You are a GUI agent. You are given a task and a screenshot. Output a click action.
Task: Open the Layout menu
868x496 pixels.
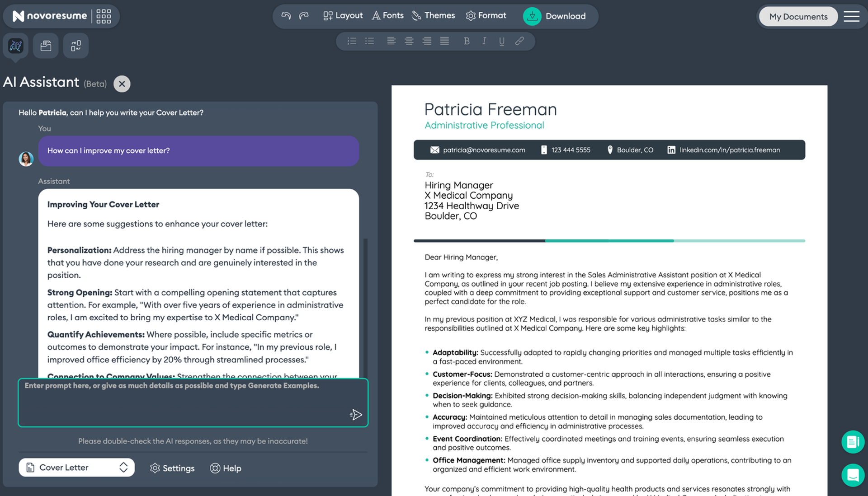343,16
